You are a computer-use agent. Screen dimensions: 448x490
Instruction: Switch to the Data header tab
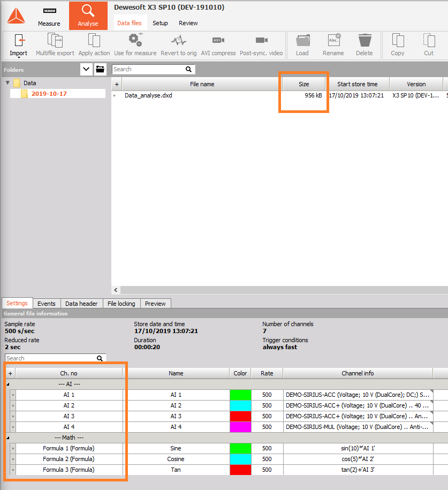(x=81, y=304)
